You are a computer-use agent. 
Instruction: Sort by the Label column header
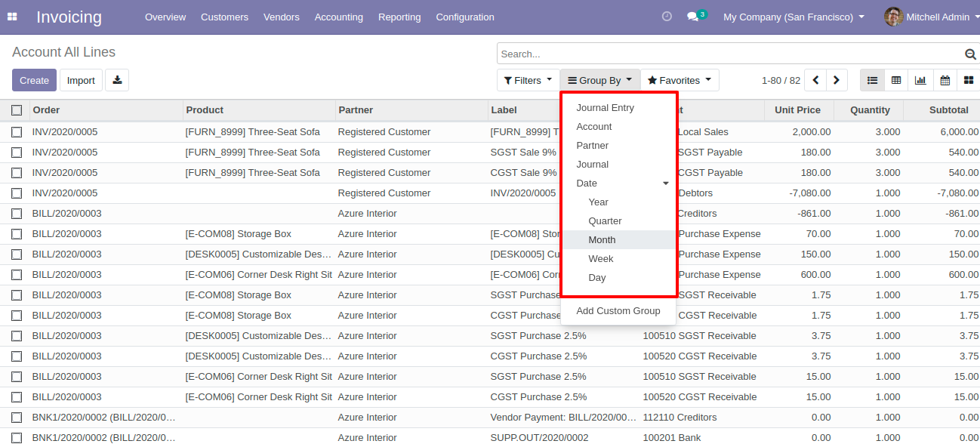click(x=524, y=110)
